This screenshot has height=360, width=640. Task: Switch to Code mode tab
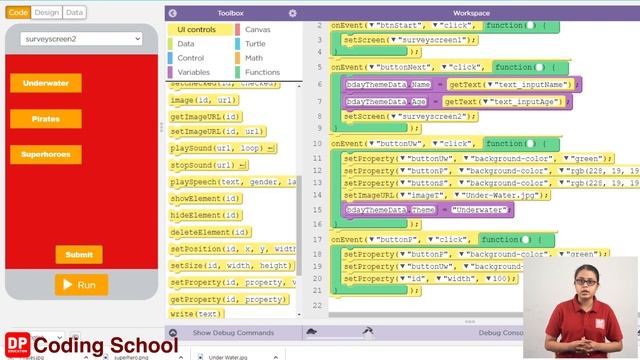point(18,13)
